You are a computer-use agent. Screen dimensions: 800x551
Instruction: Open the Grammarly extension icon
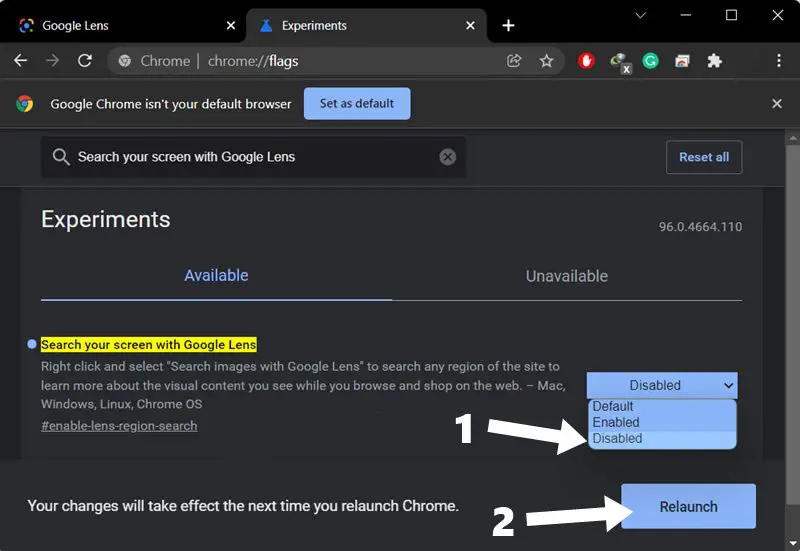[651, 61]
